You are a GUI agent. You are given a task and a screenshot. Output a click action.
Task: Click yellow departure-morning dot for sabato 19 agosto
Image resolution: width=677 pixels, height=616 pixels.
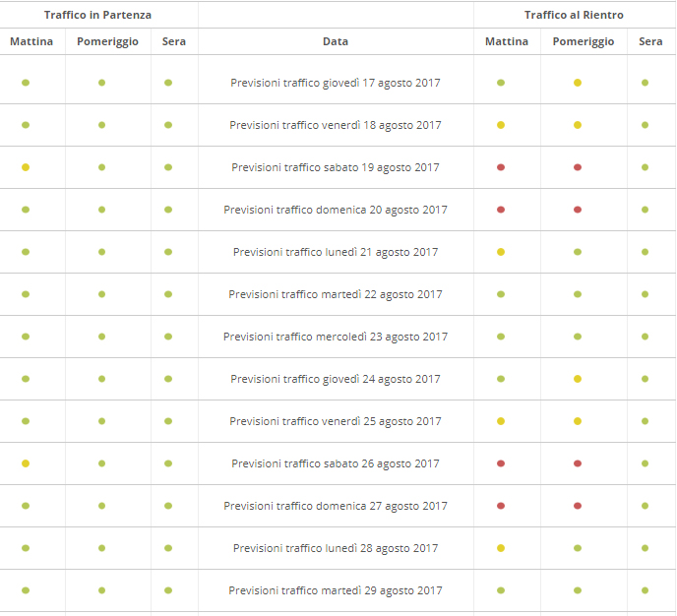26,167
